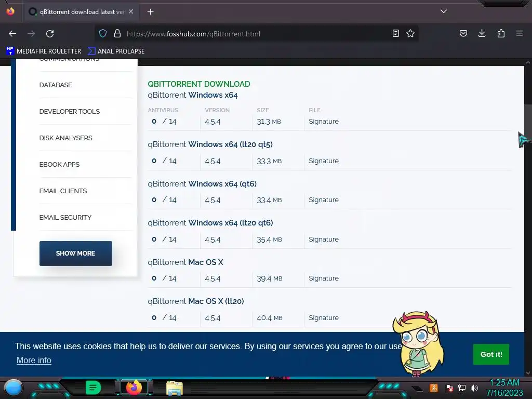The image size is (532, 399).
Task: Click the SHOW MORE button
Action: [76, 254]
